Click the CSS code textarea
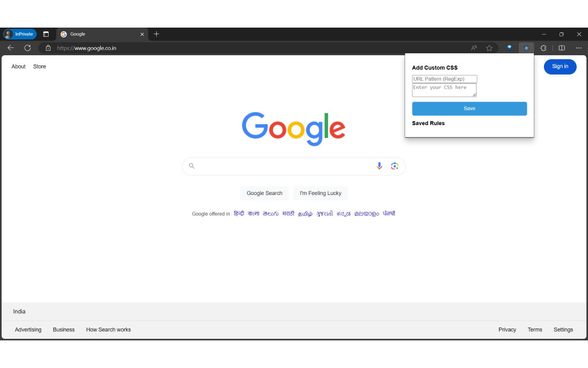This screenshot has height=368, width=588. (x=444, y=90)
